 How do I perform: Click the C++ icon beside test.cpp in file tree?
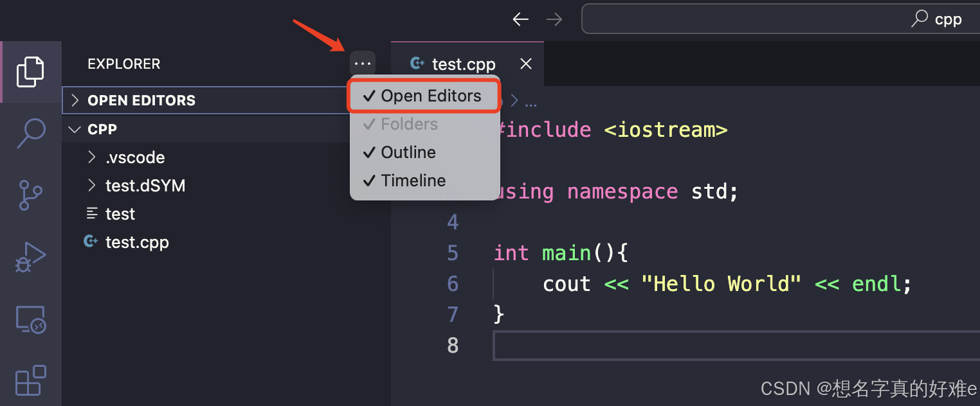(91, 242)
